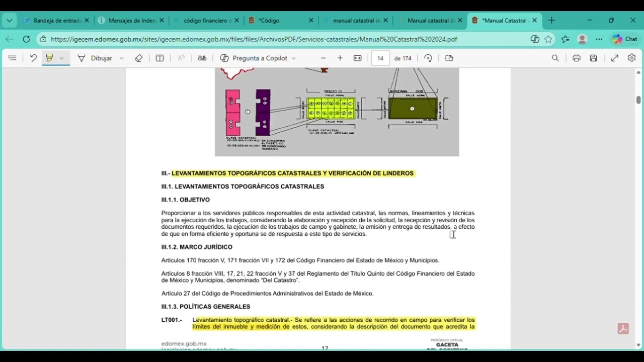Select the yellow highlighter tool
The height and width of the screenshot is (362, 644).
[x=49, y=58]
